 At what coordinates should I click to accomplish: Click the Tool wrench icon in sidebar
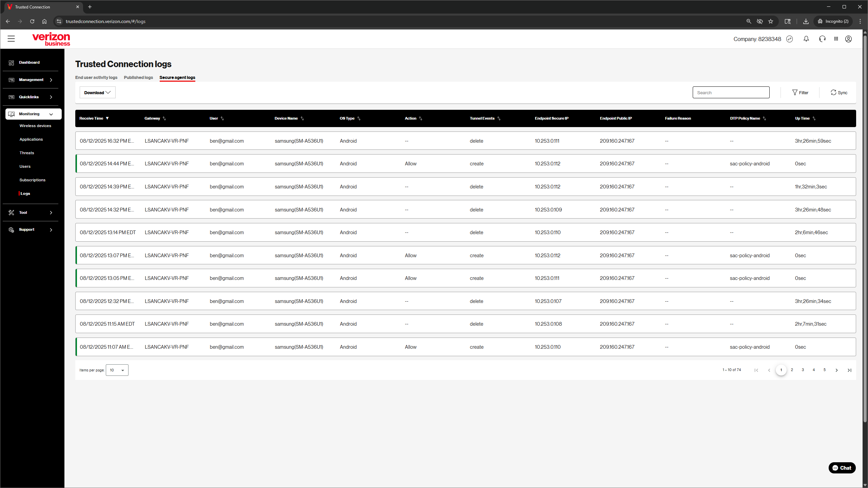11,212
